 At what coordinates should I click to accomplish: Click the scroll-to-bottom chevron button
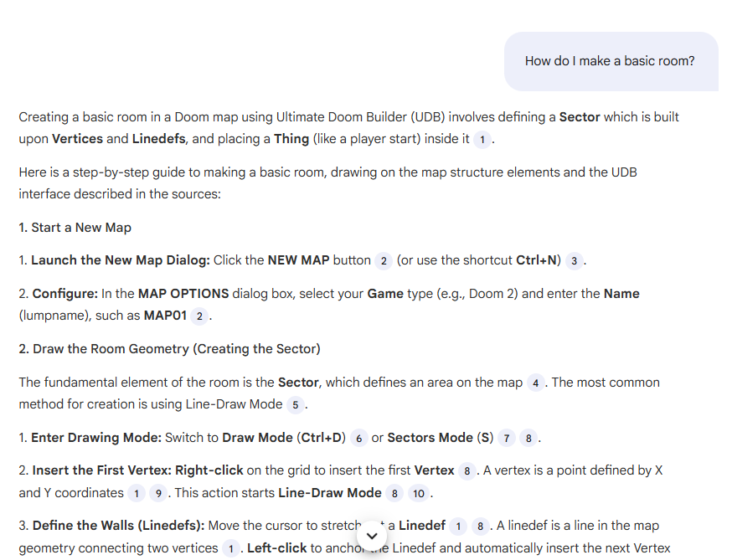pyautogui.click(x=372, y=537)
